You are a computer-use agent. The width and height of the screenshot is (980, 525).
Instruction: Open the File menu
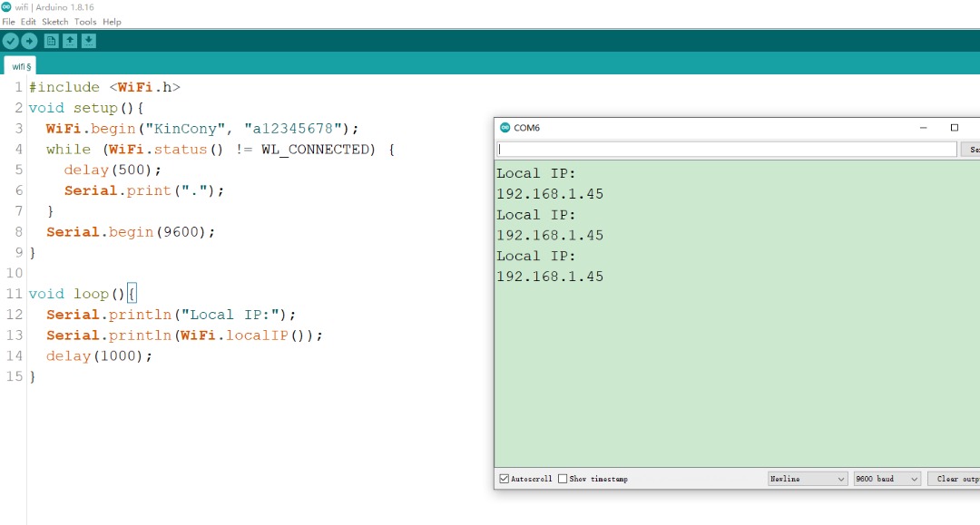tap(8, 22)
